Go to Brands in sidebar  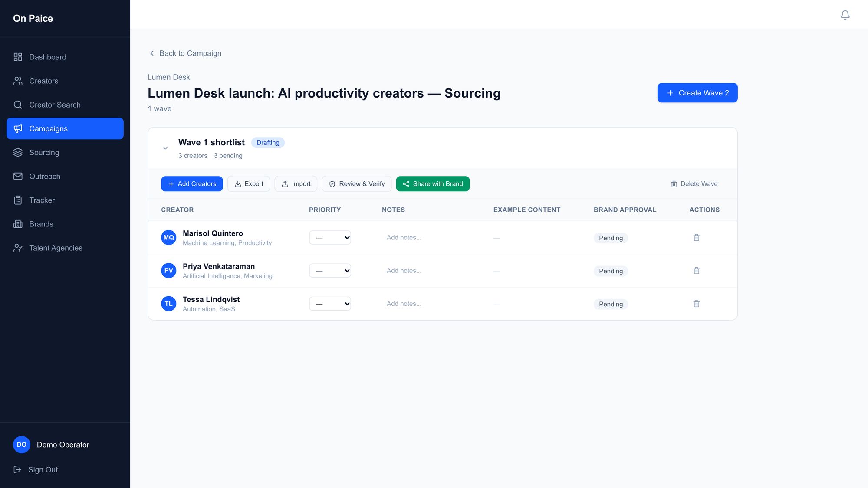coord(65,224)
